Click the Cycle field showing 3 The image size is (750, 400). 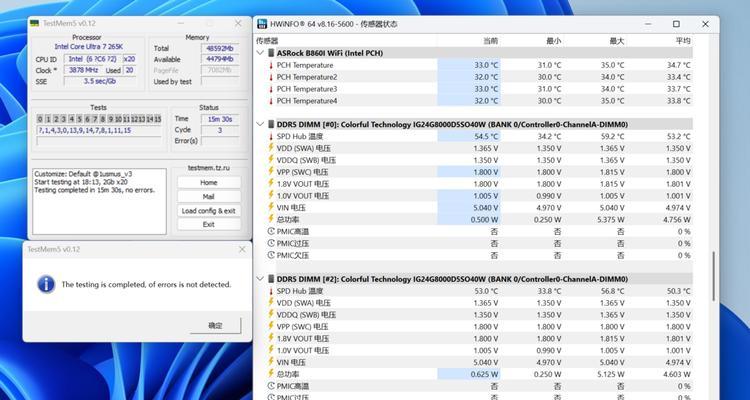pos(220,130)
